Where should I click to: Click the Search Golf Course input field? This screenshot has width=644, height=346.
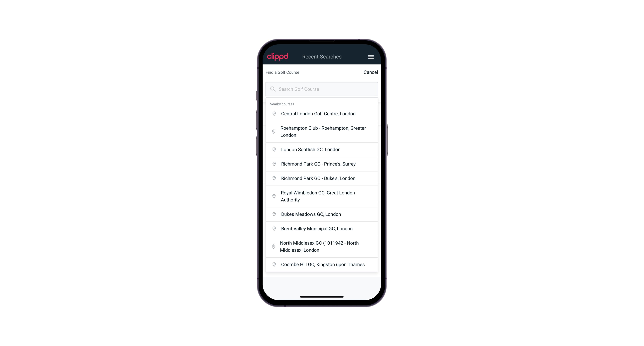tap(322, 89)
